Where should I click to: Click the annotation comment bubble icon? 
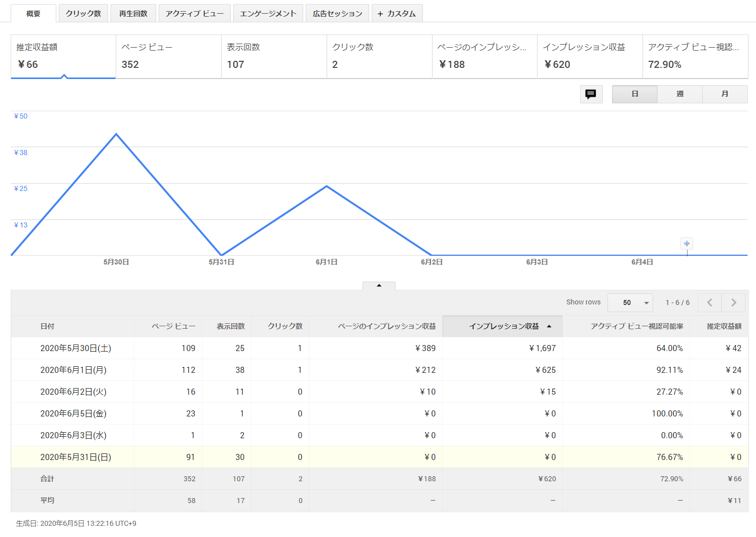591,94
